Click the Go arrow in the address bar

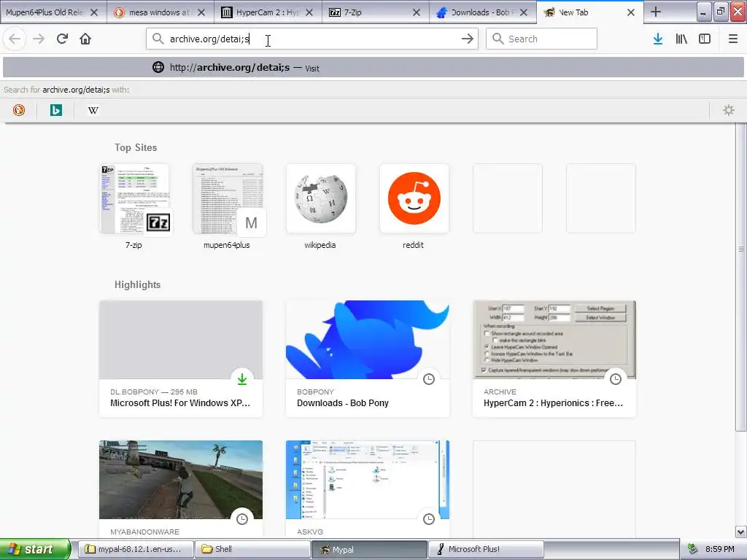(468, 39)
